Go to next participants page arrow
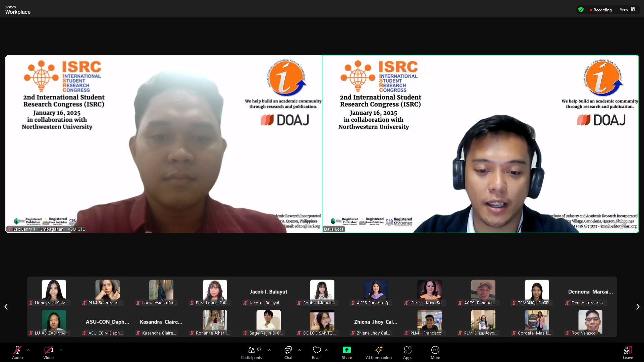The height and width of the screenshot is (362, 644). (x=638, y=307)
